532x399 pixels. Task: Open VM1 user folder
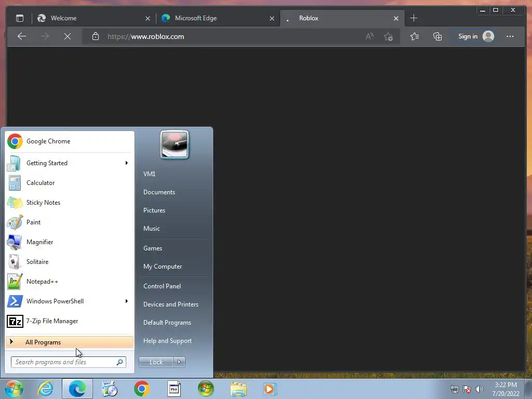pos(149,174)
